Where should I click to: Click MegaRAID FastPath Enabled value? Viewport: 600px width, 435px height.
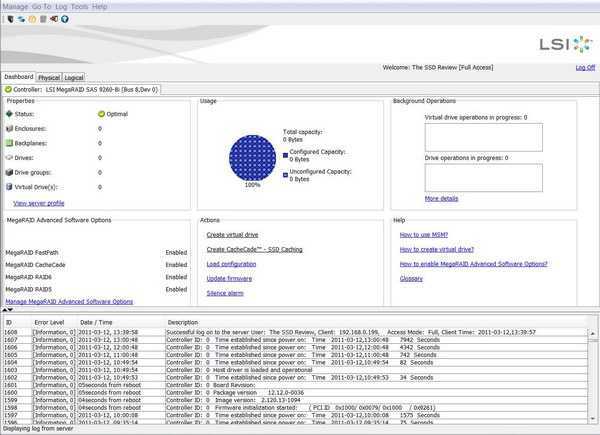point(176,253)
